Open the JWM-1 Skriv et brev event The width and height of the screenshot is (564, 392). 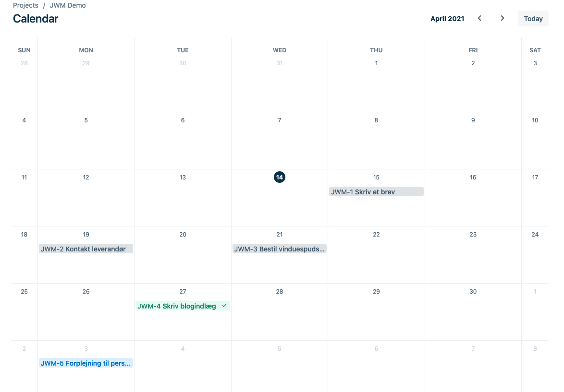(x=376, y=192)
